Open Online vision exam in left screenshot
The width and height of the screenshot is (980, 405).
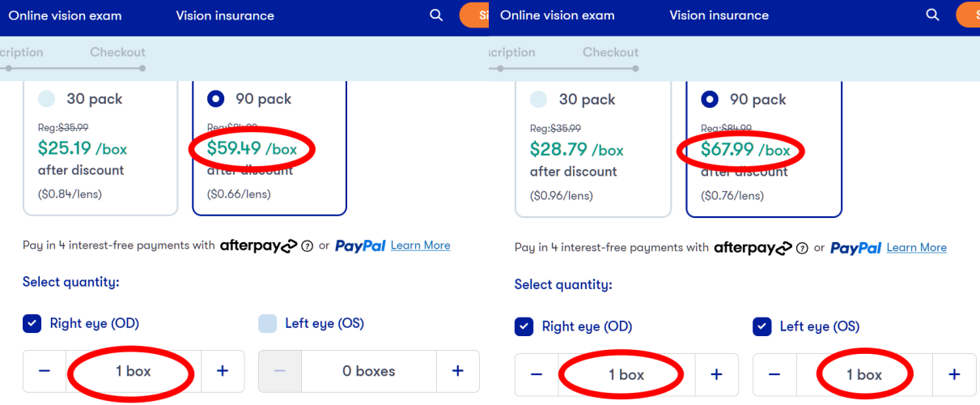[x=65, y=15]
